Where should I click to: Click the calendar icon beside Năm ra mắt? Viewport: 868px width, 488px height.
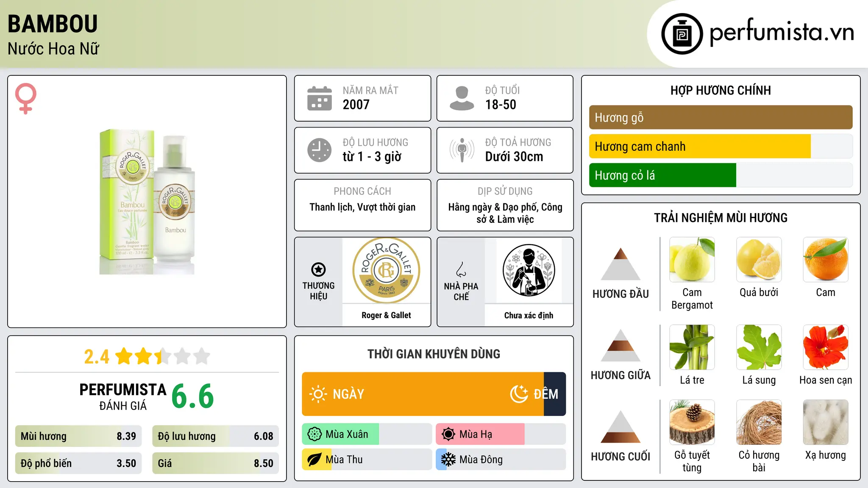[320, 98]
